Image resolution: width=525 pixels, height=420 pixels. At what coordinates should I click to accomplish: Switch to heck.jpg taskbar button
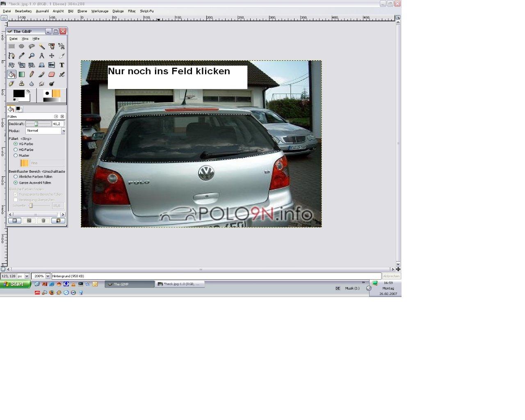point(180,284)
